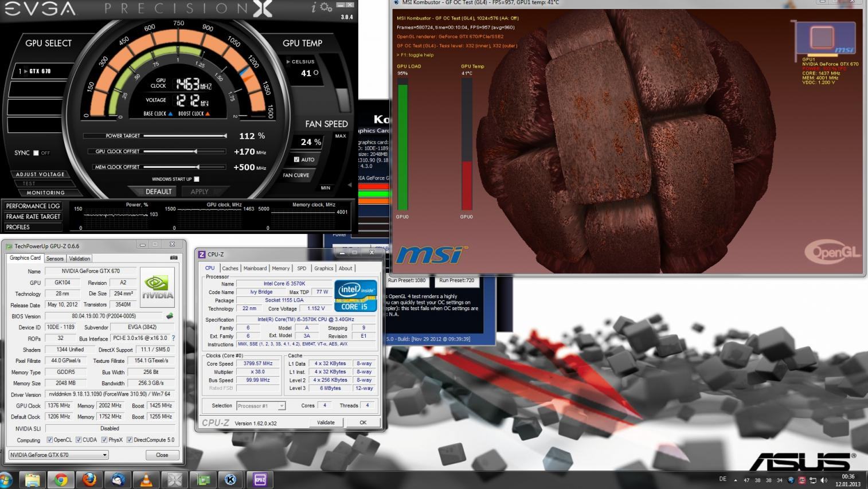
Task: Switch to GPU-Z taskbar icon
Action: click(x=202, y=480)
